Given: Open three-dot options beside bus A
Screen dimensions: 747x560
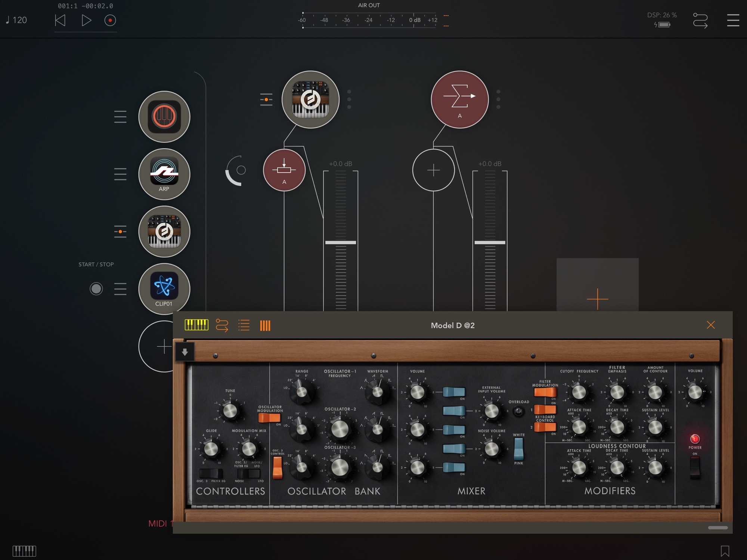Looking at the screenshot, I should pos(498,99).
